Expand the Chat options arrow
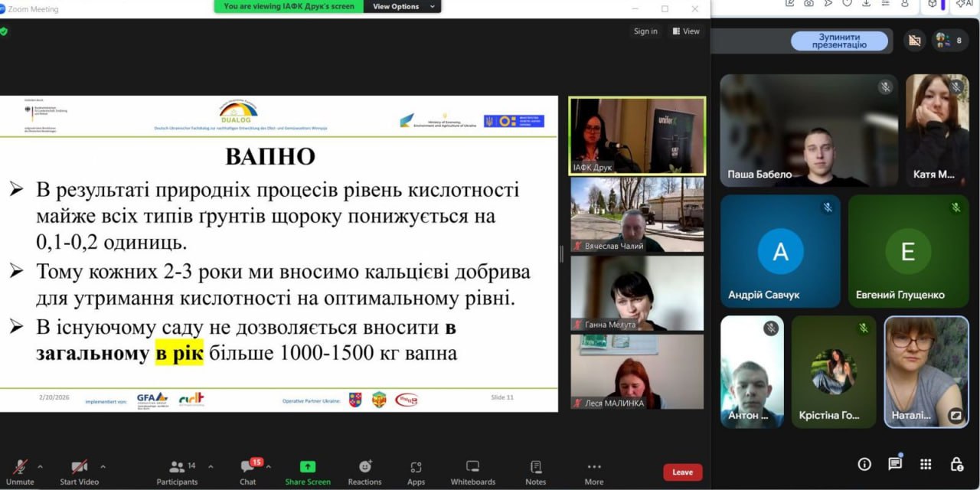980x490 pixels. (268, 466)
